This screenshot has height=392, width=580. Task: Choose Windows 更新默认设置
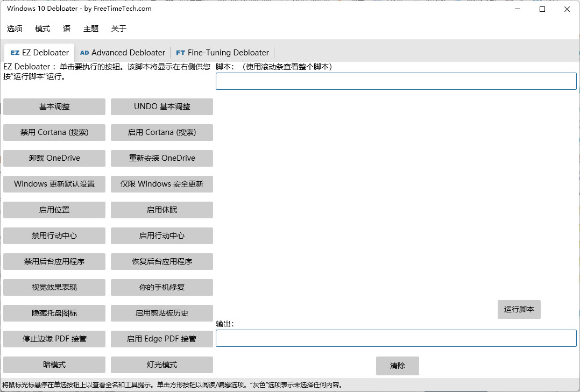pyautogui.click(x=54, y=184)
